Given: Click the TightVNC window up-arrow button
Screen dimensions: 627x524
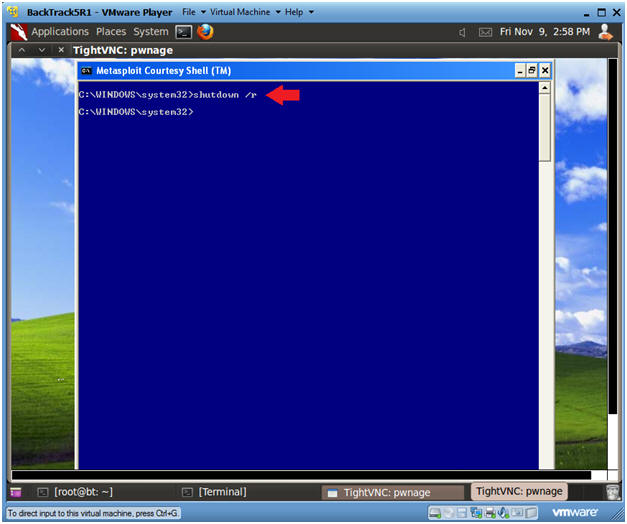Looking at the screenshot, I should [22, 50].
